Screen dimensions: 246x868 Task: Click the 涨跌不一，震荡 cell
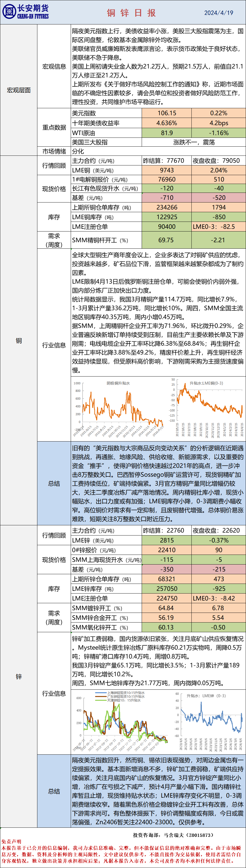tap(194, 142)
